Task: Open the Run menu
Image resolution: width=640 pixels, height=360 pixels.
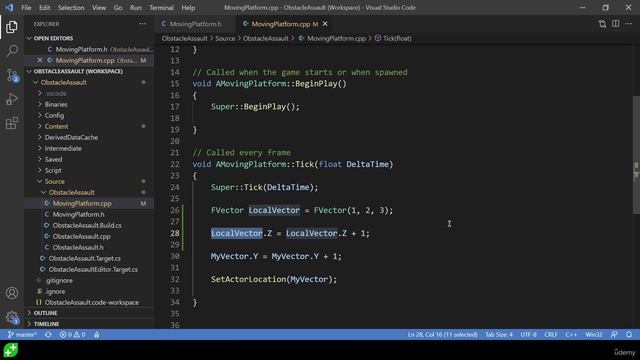Action: (136, 8)
